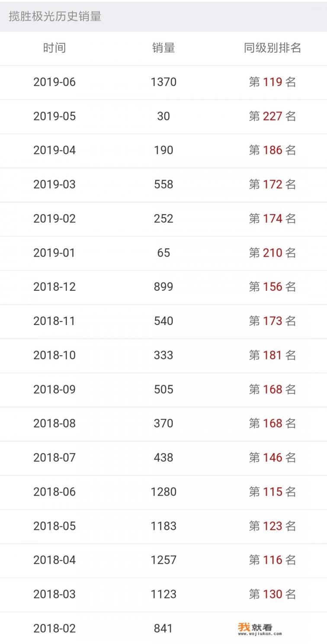This screenshot has width=327, height=644.
Task: Click the 销量 column header
Action: (x=163, y=48)
